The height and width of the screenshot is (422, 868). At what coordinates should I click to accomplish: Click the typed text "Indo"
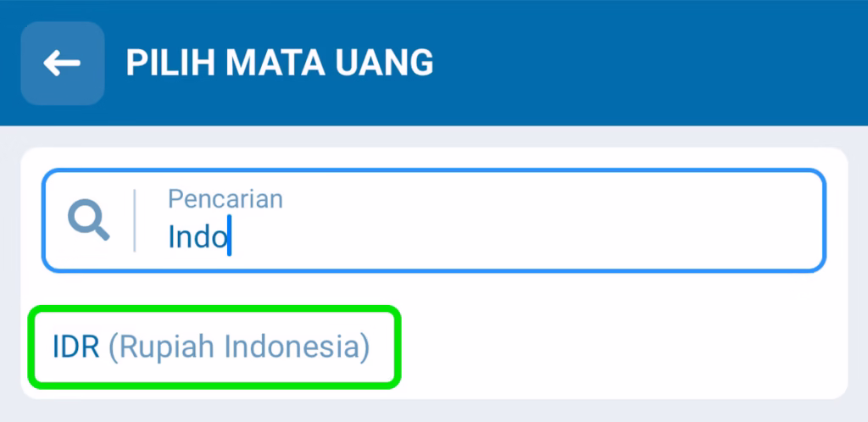tap(198, 236)
